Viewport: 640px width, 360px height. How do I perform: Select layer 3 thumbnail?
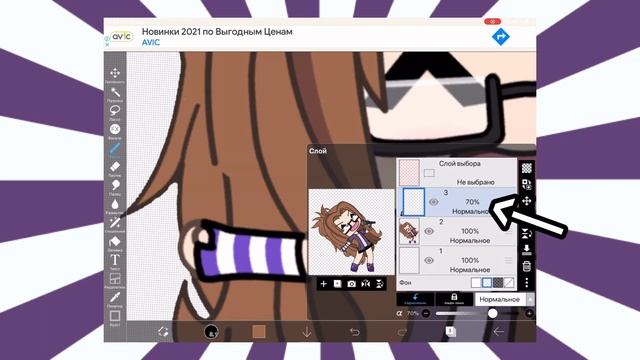click(413, 202)
